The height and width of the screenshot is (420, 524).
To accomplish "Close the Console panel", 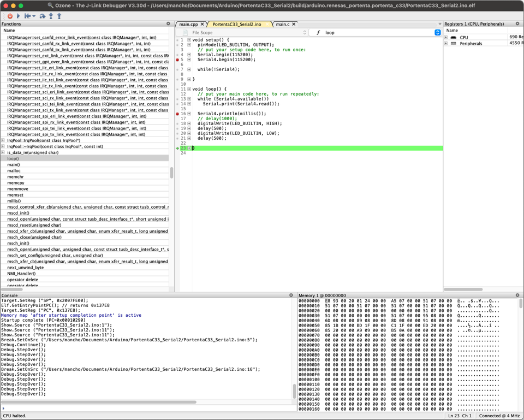I will [x=291, y=295].
